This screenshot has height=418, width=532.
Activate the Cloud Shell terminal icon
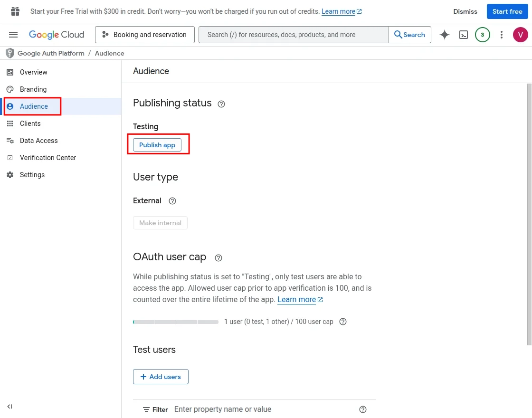[x=463, y=35]
